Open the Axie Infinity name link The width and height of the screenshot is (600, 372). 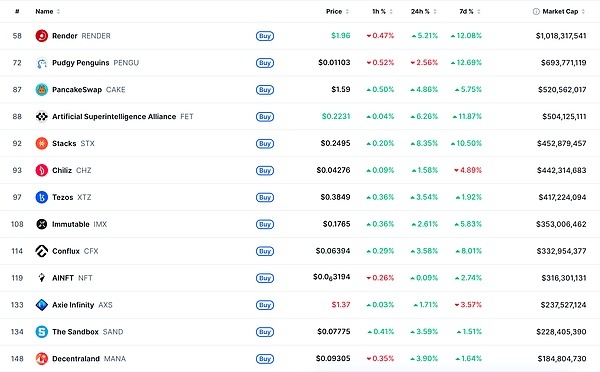coord(73,305)
